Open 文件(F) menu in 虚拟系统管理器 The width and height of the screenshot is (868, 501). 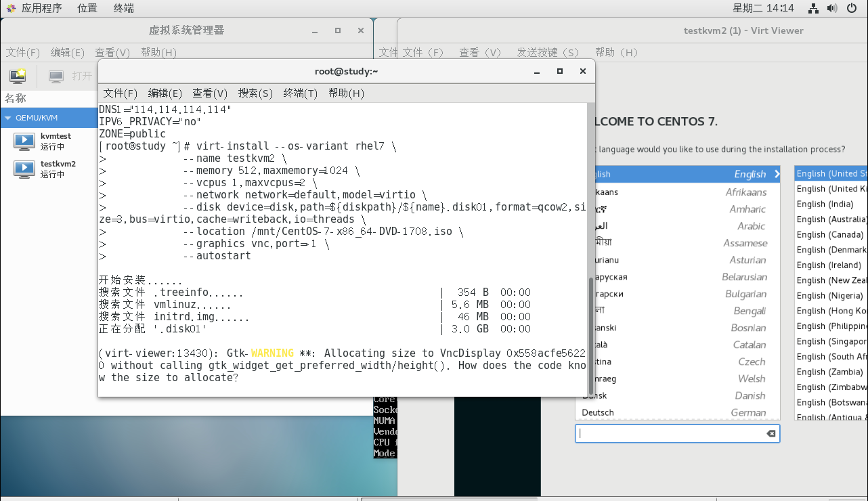[23, 52]
